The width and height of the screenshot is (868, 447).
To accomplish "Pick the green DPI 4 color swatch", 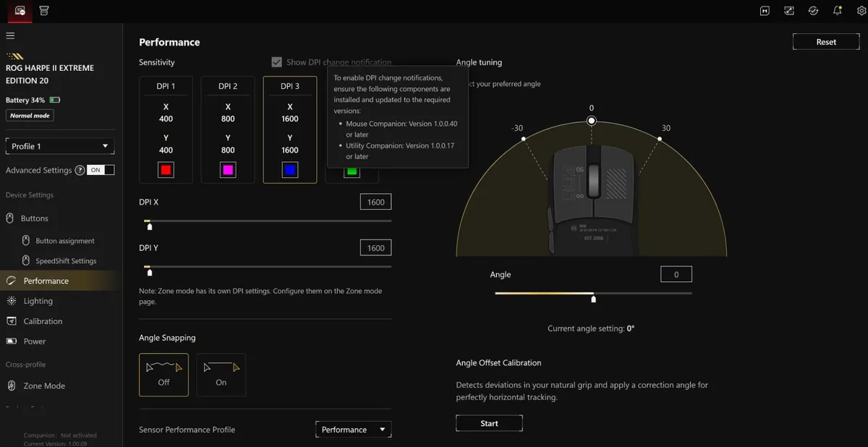I will 352,171.
